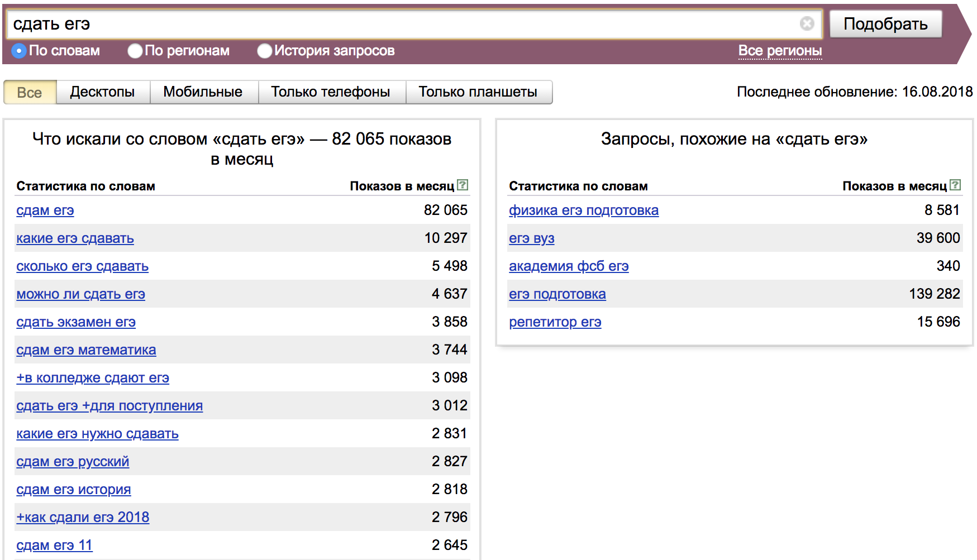Open the +в колледже сдают егэ link
977x560 pixels.
[x=93, y=378]
